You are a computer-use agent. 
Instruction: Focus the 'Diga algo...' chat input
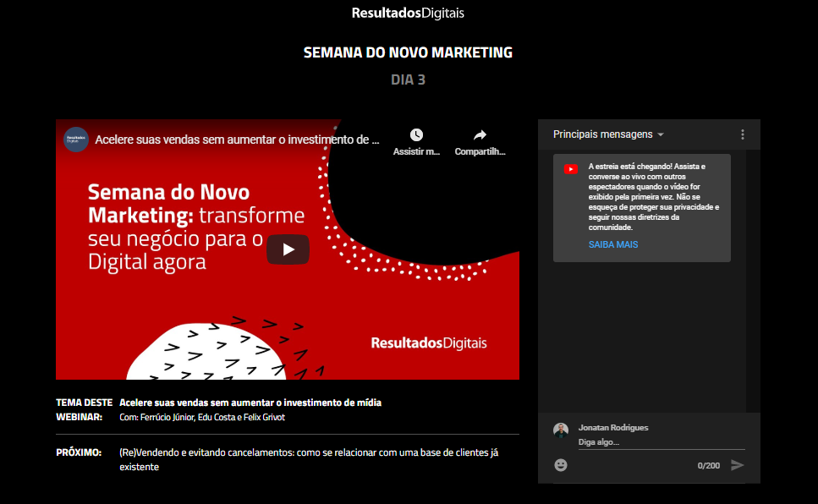point(662,442)
